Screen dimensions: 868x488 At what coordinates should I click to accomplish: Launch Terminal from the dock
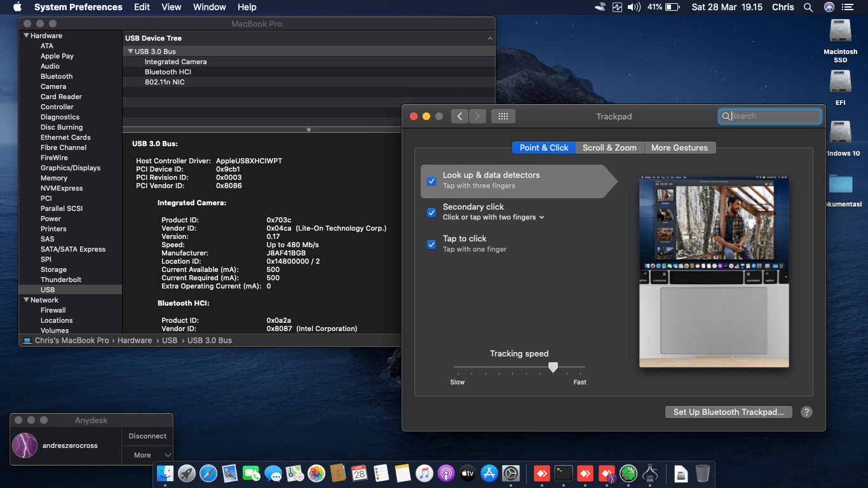pyautogui.click(x=564, y=473)
